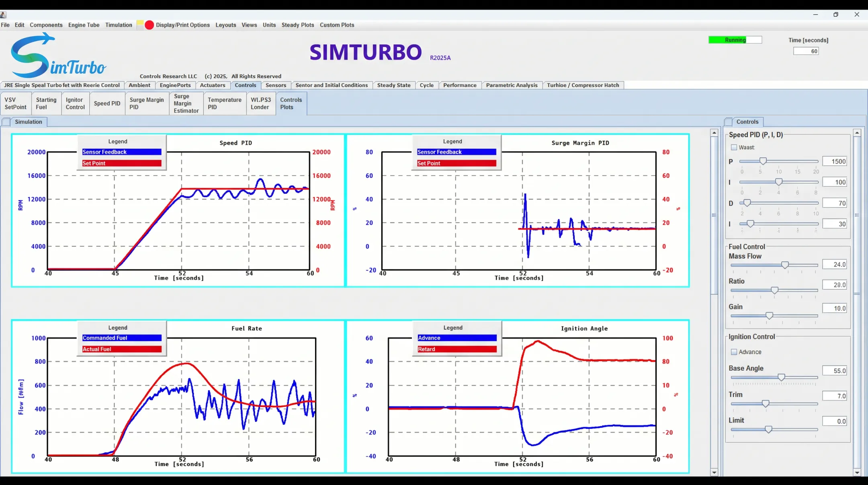868x485 pixels.
Task: Open the Units menu
Action: tap(269, 25)
